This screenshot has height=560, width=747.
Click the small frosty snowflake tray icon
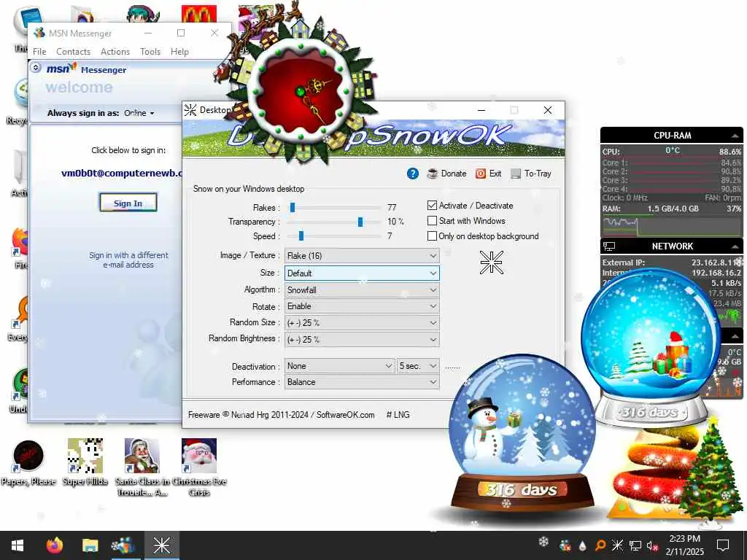tap(543, 542)
